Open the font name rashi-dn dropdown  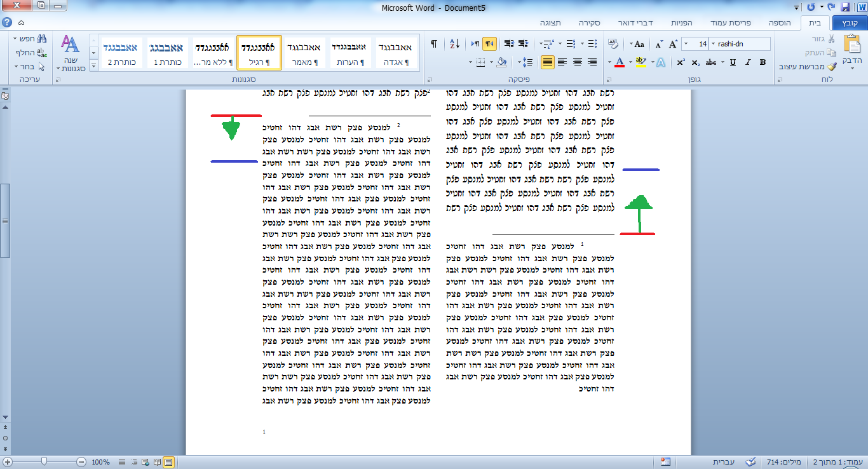click(x=712, y=44)
